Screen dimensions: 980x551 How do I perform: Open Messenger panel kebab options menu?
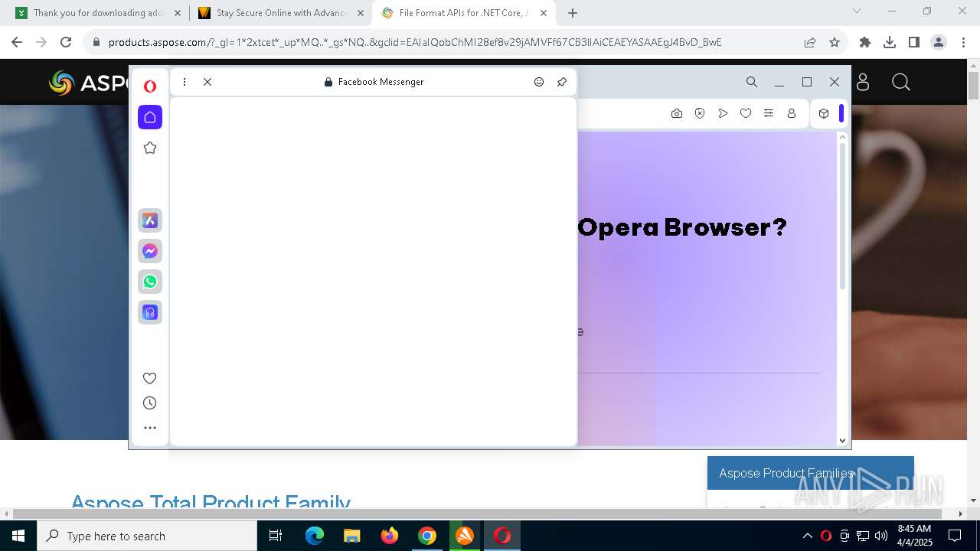point(185,82)
